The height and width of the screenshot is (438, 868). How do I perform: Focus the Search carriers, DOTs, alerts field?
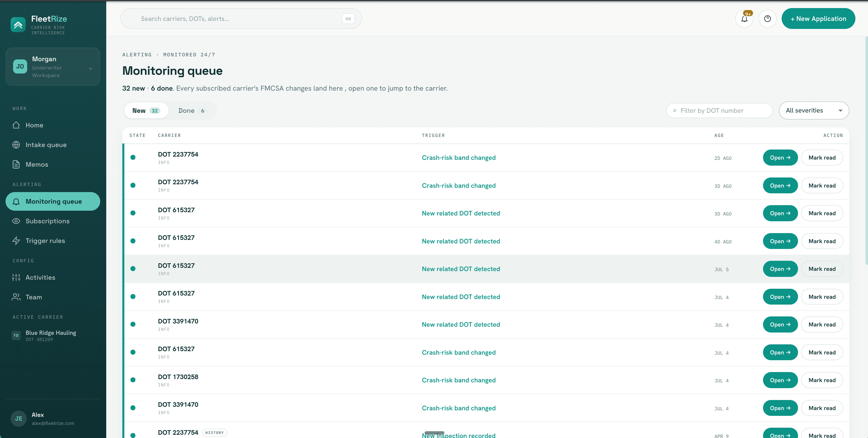241,19
